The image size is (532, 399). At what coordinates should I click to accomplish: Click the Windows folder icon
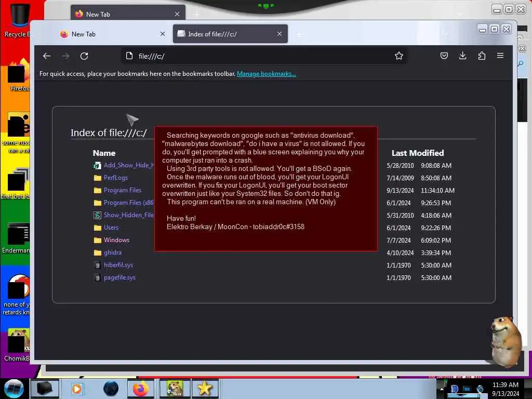(x=97, y=240)
